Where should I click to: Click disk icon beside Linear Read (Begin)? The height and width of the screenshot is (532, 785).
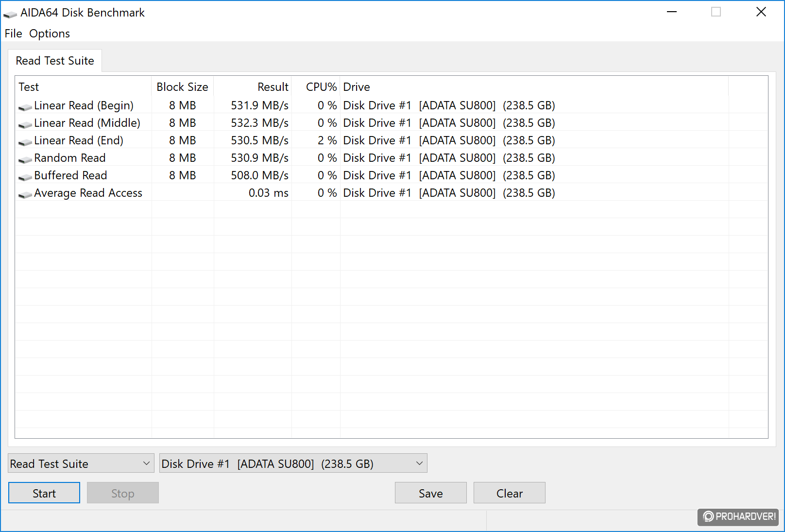pyautogui.click(x=25, y=107)
